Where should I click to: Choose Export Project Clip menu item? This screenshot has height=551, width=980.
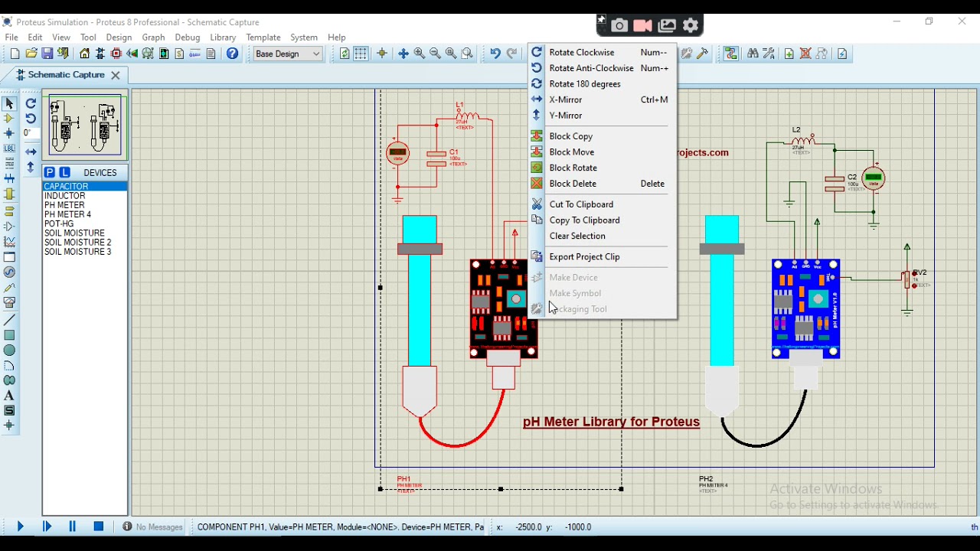[603, 257]
